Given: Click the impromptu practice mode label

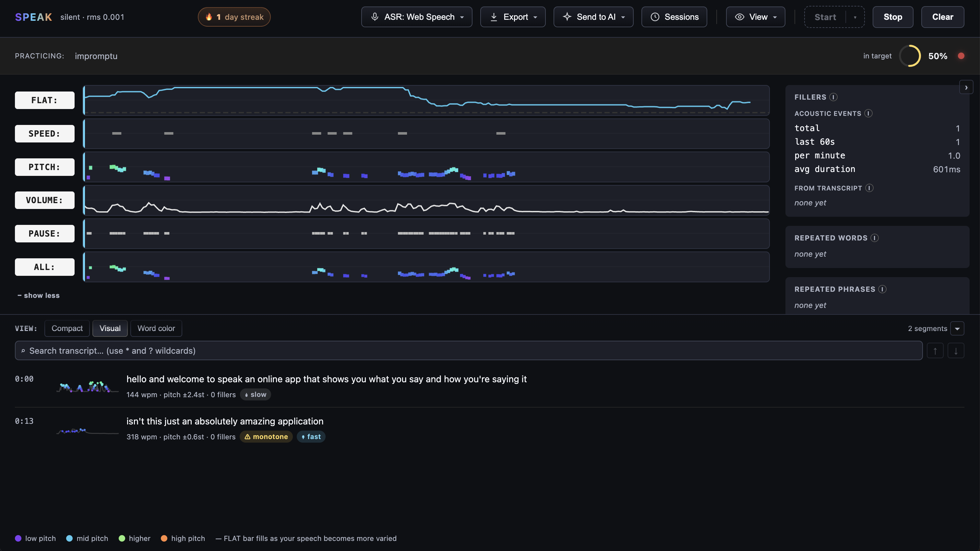Looking at the screenshot, I should pos(96,56).
